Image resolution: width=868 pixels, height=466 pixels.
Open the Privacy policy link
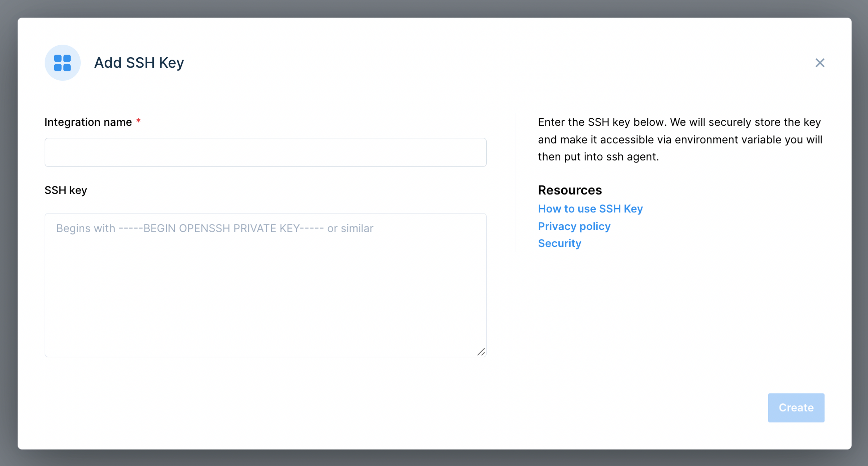(574, 226)
